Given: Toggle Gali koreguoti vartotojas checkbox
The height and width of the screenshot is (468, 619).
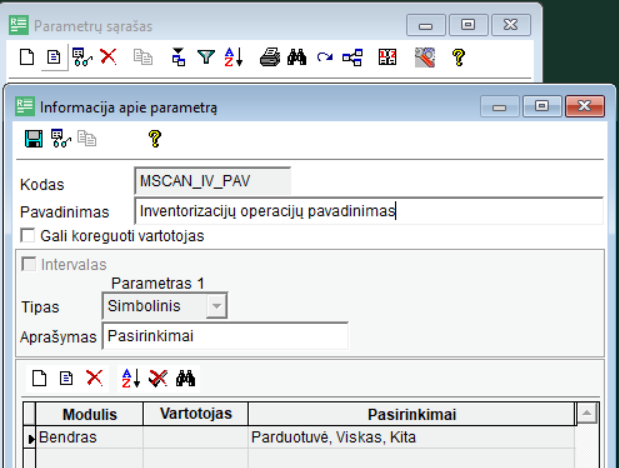Looking at the screenshot, I should [28, 235].
